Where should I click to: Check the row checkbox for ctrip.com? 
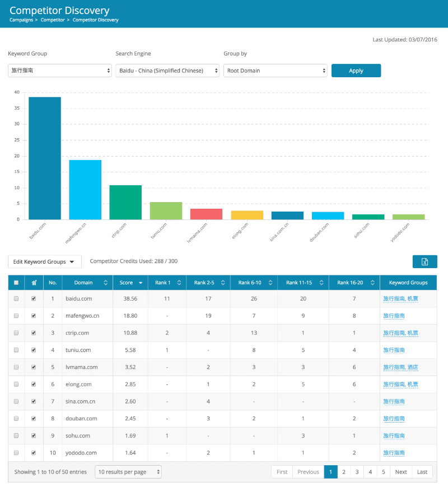tap(16, 332)
